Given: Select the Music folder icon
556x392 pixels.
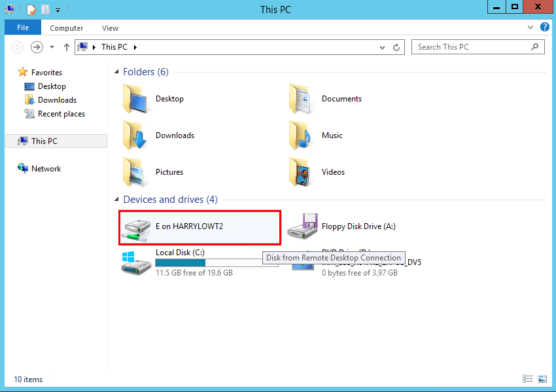Looking at the screenshot, I should (x=301, y=135).
